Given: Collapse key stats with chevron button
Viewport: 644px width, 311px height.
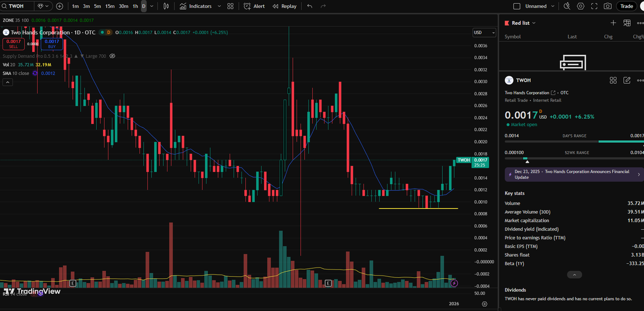Looking at the screenshot, I should point(574,274).
